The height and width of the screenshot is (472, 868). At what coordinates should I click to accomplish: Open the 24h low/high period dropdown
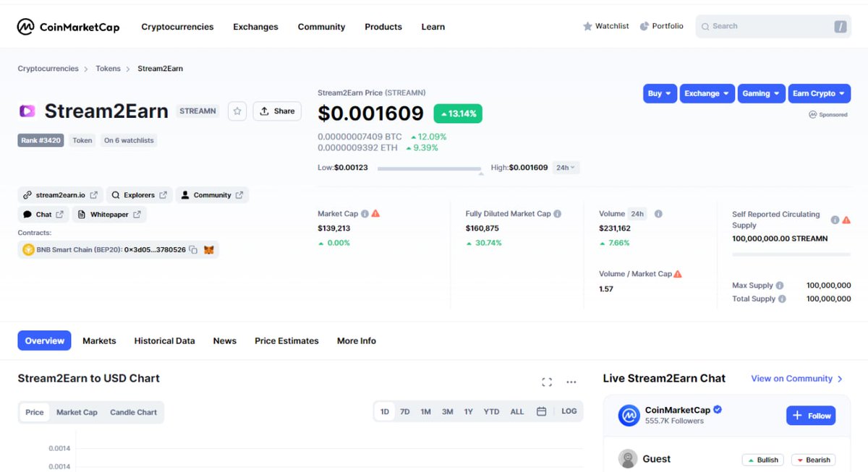point(566,168)
